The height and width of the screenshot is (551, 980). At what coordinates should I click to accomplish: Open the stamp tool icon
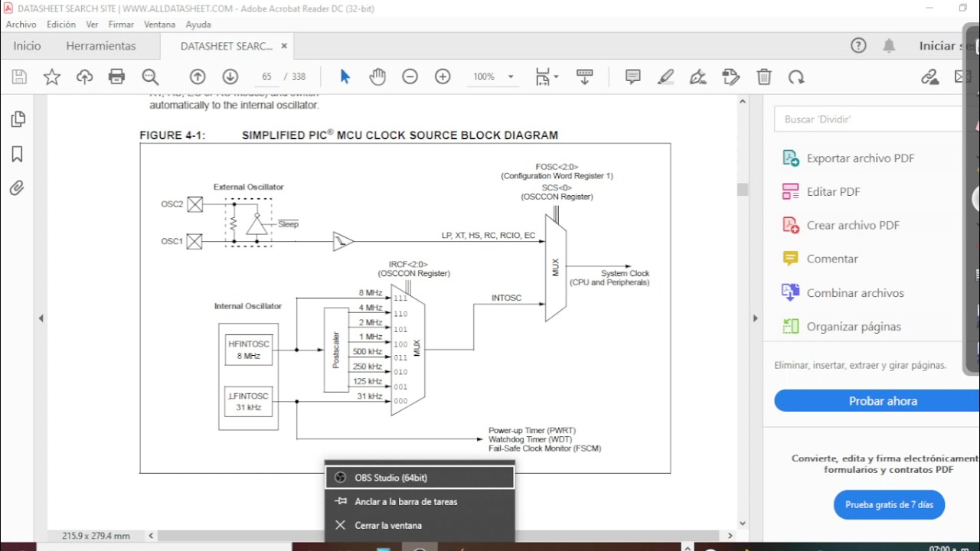pyautogui.click(x=731, y=77)
